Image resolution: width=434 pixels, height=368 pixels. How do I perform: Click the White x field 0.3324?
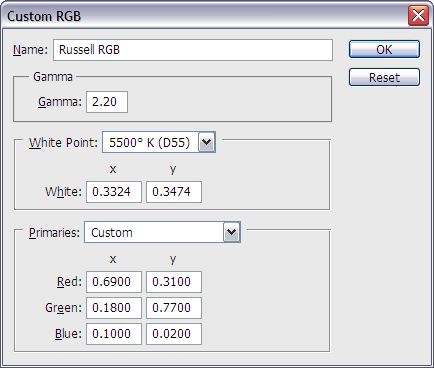coord(114,192)
